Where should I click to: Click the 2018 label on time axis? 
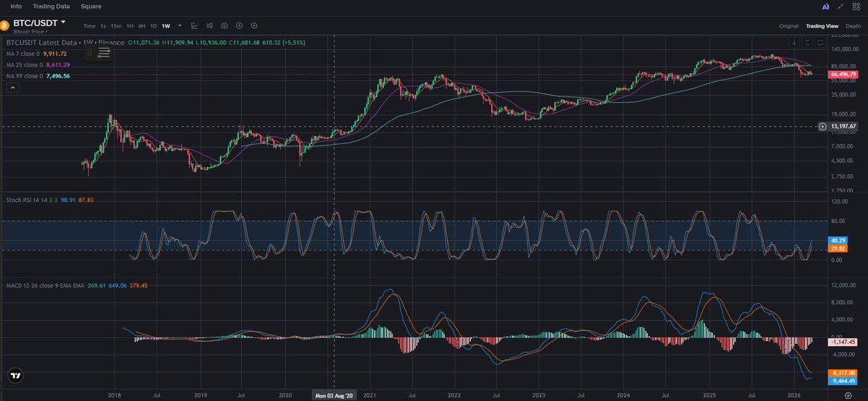pos(114,395)
